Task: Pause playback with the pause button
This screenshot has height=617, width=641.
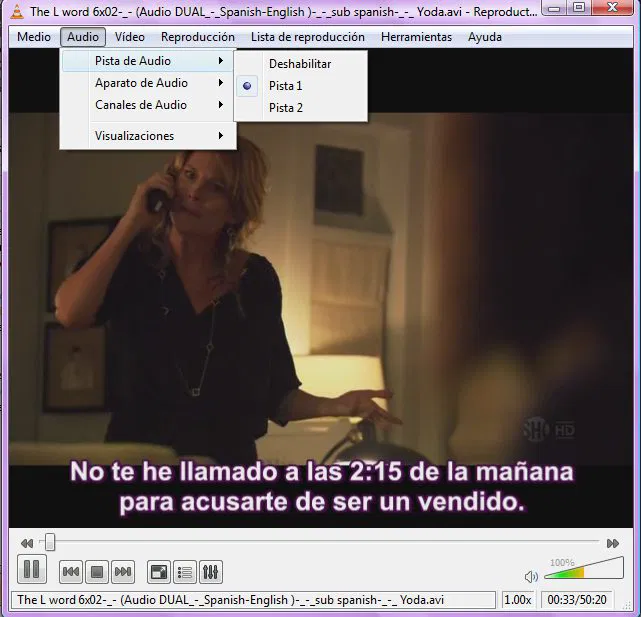Action: tap(32, 570)
